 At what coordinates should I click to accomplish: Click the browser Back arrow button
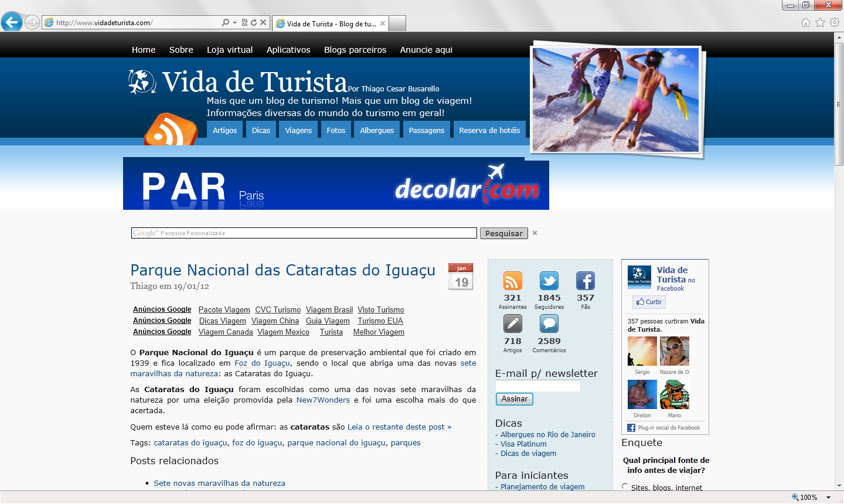pyautogui.click(x=11, y=22)
